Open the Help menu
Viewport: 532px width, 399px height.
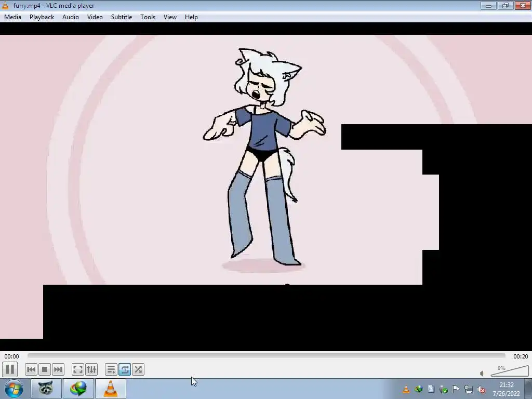191,17
